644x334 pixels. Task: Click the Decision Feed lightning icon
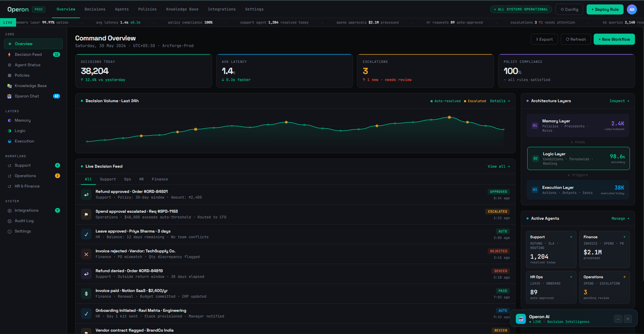(9, 54)
